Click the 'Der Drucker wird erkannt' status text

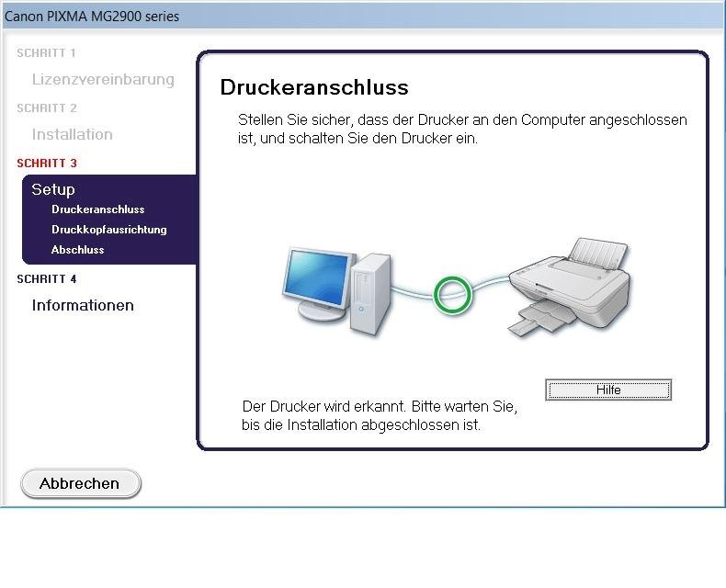point(379,415)
